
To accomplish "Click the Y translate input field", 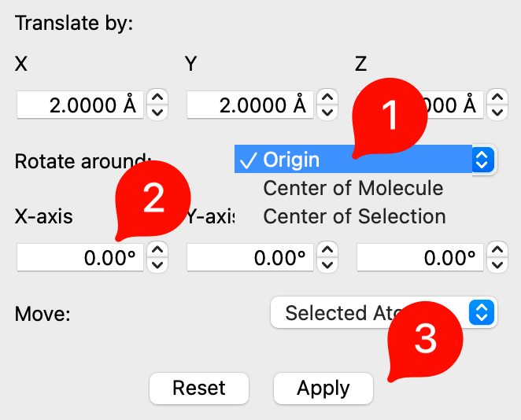I will pyautogui.click(x=249, y=105).
